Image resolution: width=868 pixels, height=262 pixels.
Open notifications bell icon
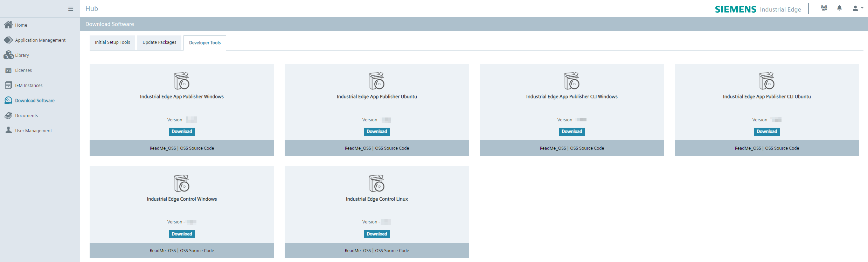(839, 8)
